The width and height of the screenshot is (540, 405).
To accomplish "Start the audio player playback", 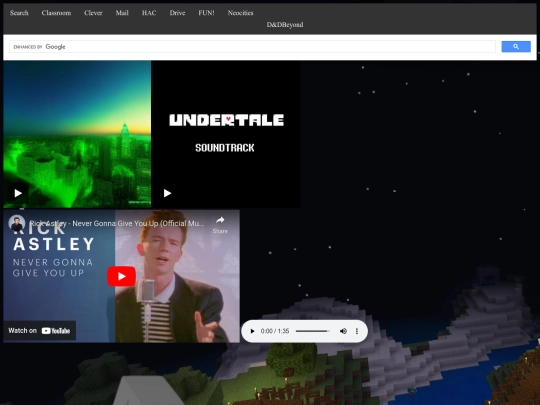I will pos(252,331).
